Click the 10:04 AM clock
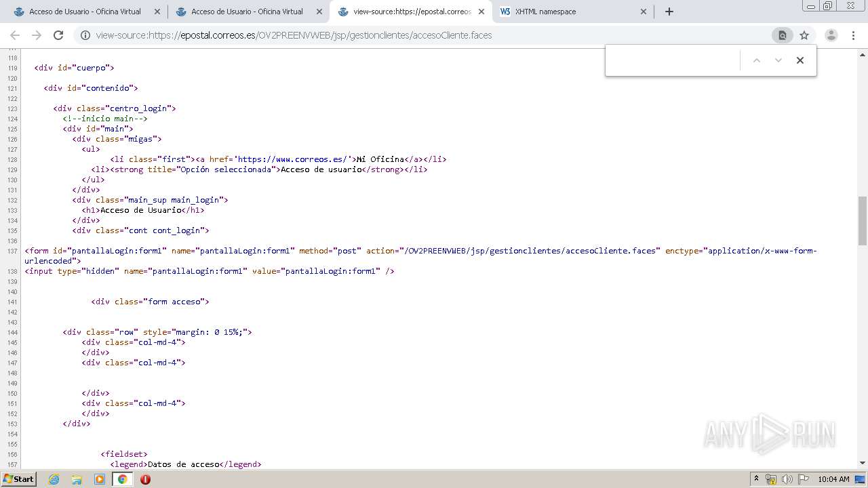 833,479
